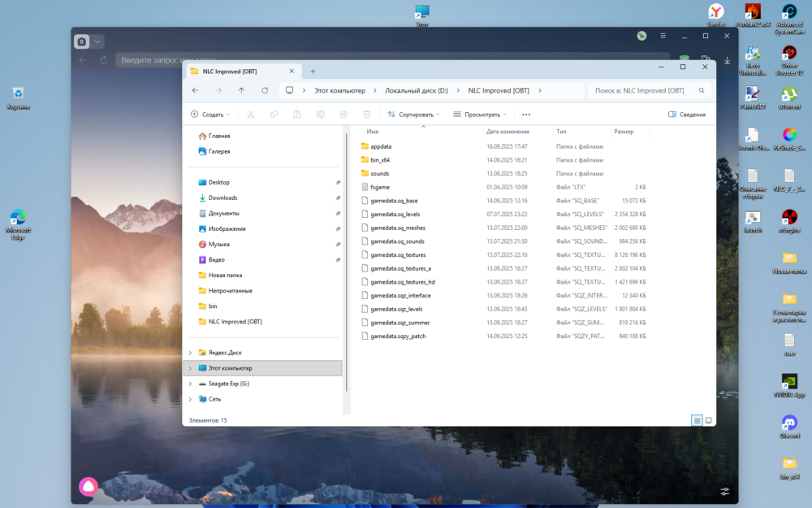Click the Создать new item button

tap(210, 115)
